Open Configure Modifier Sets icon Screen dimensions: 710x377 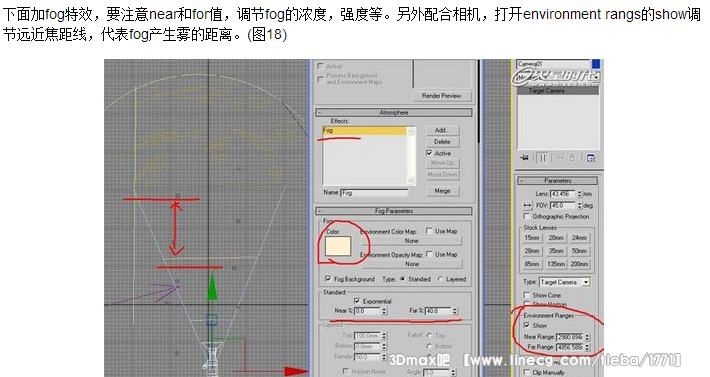(590, 158)
